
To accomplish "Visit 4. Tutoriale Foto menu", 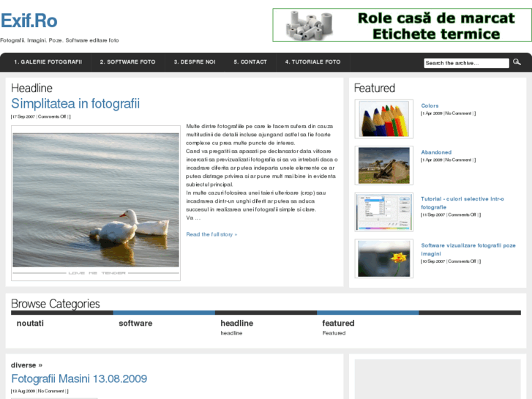I will 312,61.
